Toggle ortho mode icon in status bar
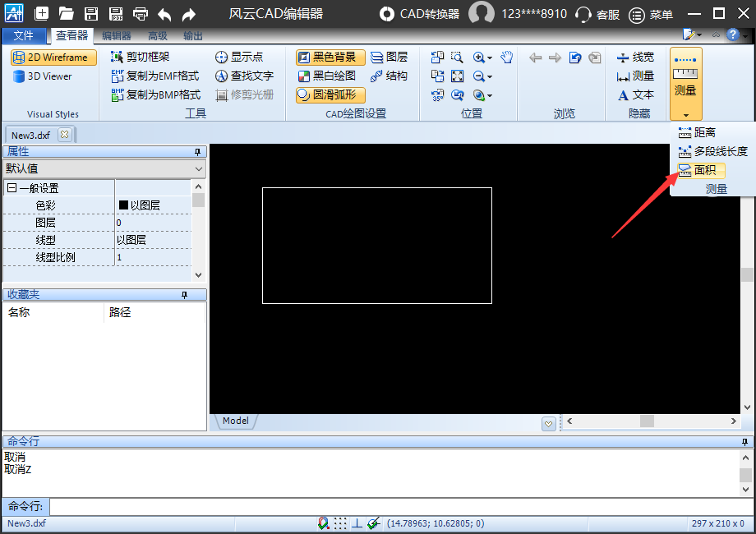This screenshot has height=534, width=756. 357,523
